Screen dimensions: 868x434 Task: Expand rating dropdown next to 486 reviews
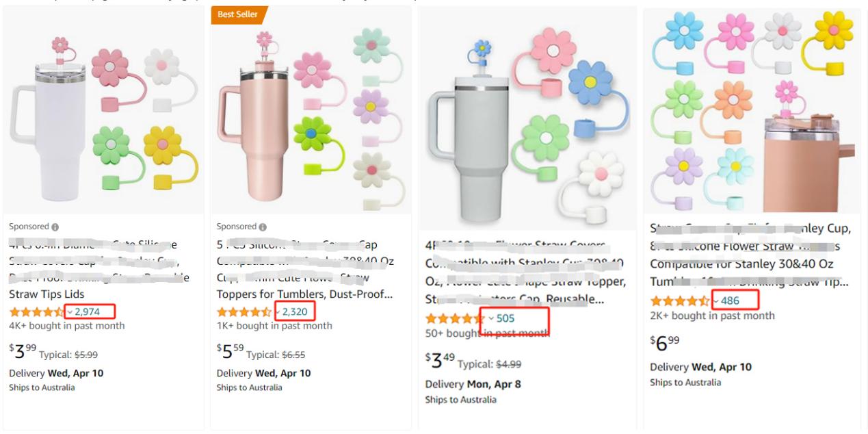coord(715,301)
